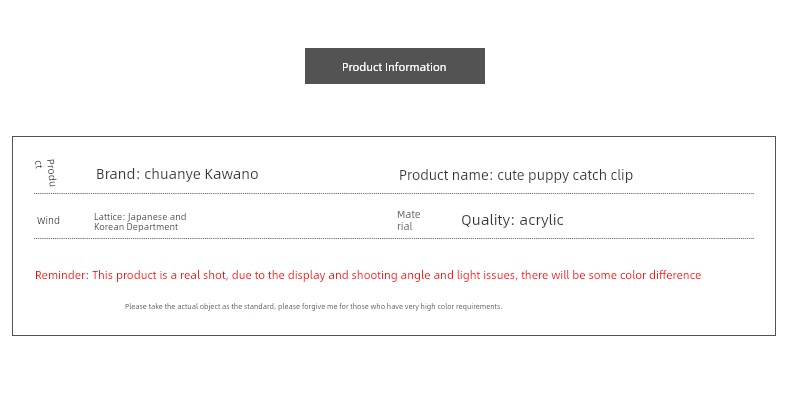Image resolution: width=790 pixels, height=403 pixels.
Task: Click "This product is a real shot" text
Action: coord(160,275)
